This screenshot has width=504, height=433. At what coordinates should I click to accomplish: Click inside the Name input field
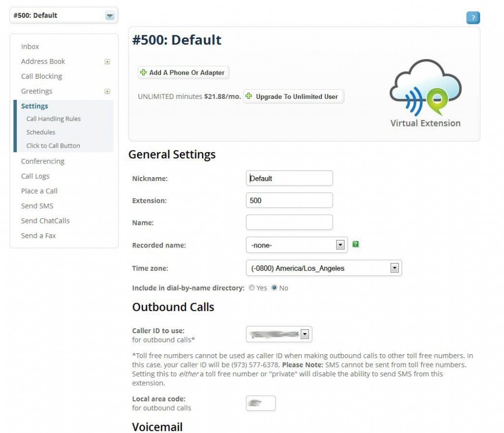[x=289, y=222]
